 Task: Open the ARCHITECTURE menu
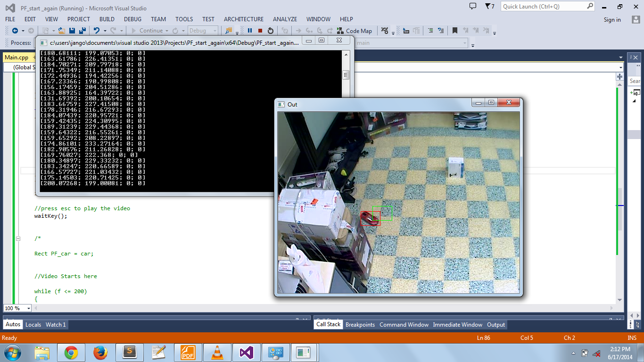[x=244, y=19]
